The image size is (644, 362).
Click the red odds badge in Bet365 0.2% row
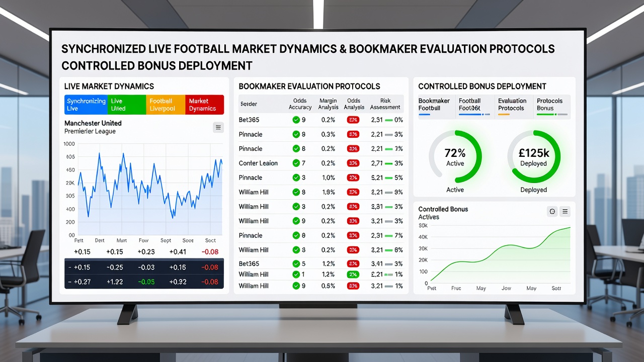[x=353, y=120]
